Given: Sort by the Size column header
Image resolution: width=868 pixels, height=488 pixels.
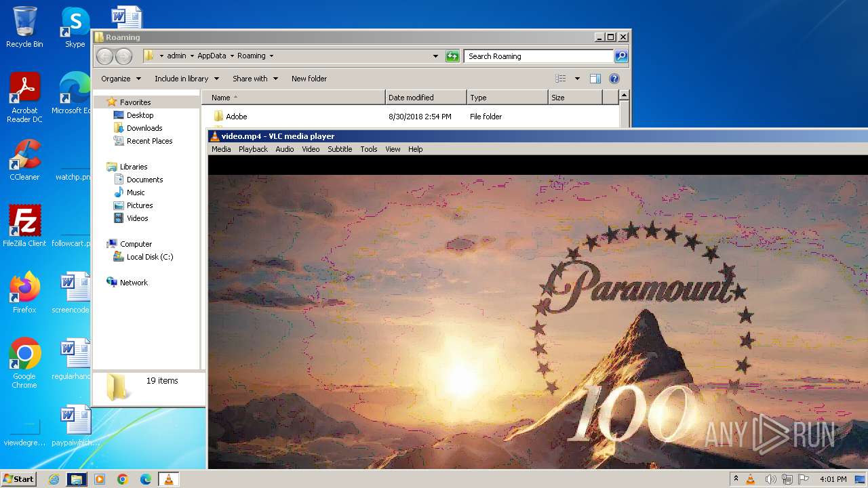Looking at the screenshot, I should (575, 98).
